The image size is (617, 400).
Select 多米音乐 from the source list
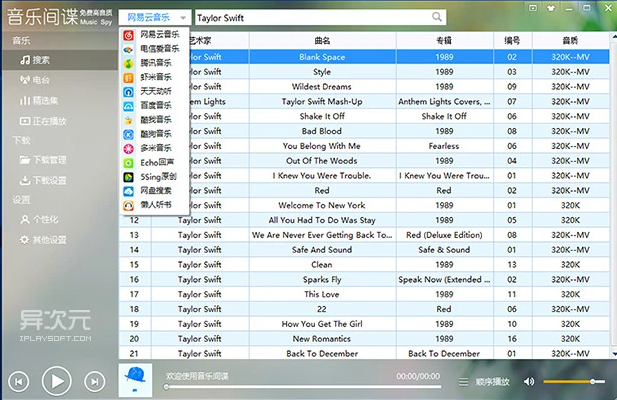[x=154, y=149]
